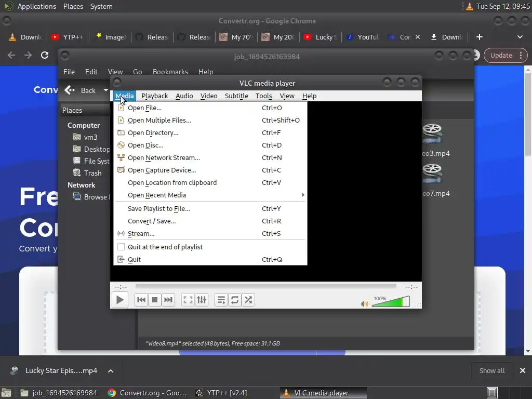Screen dimensions: 532x399
Task: Open the VLC Playback menu
Action: (x=155, y=96)
